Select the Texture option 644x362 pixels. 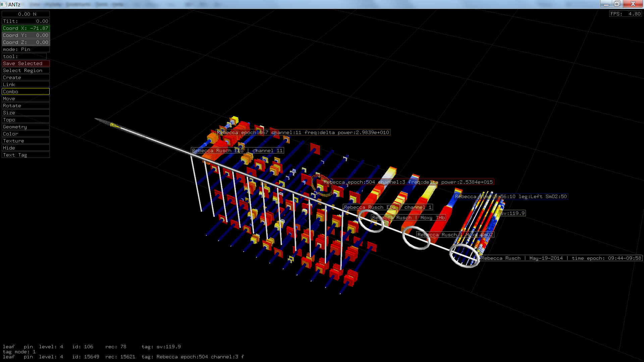pos(25,141)
